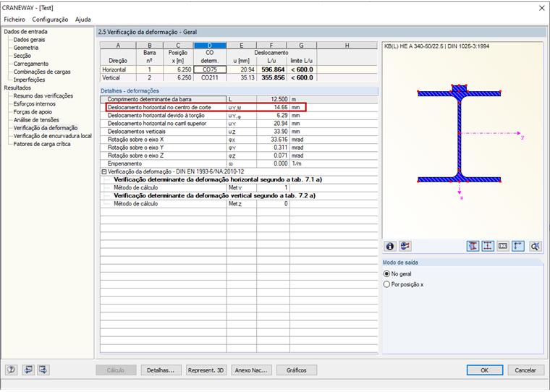The width and height of the screenshot is (550, 392).
Task: Click the L/u value 355.856
Action: 273,77
